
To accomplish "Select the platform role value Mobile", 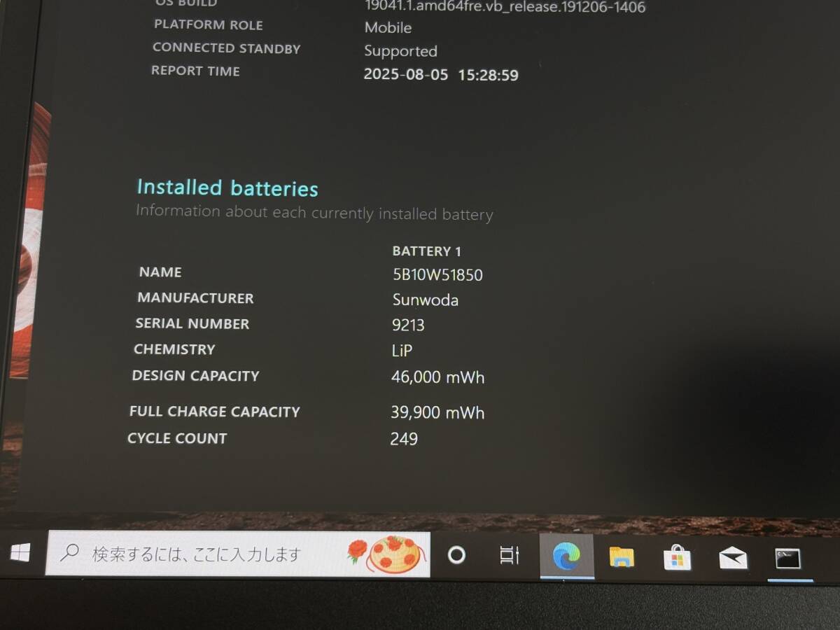I will coord(388,28).
